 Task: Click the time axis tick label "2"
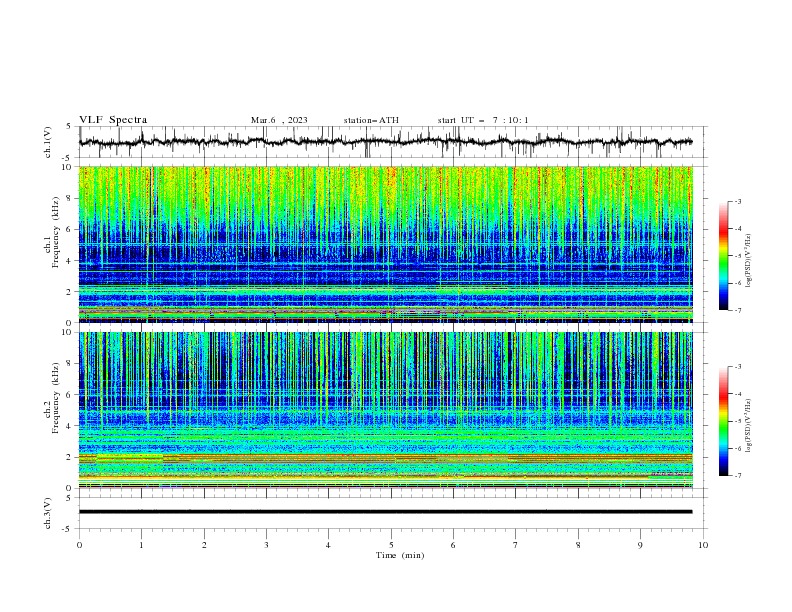204,545
